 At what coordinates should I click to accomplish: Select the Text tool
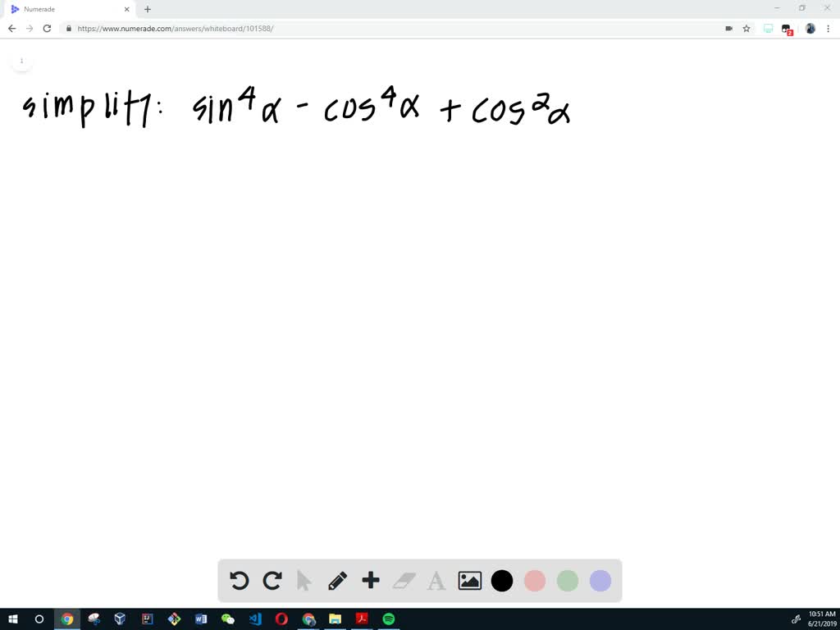436,581
